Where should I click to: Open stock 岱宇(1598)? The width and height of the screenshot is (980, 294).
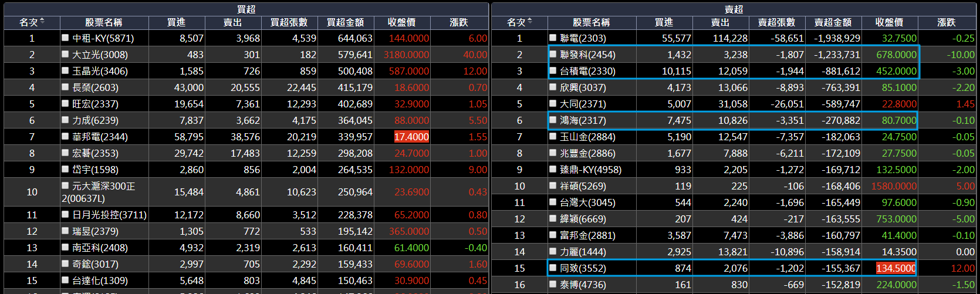tap(95, 170)
